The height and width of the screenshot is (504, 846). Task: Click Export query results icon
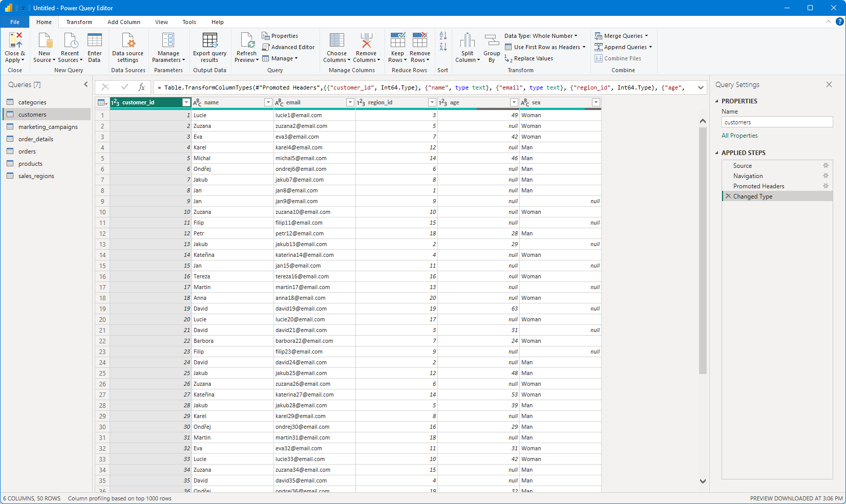(x=210, y=40)
